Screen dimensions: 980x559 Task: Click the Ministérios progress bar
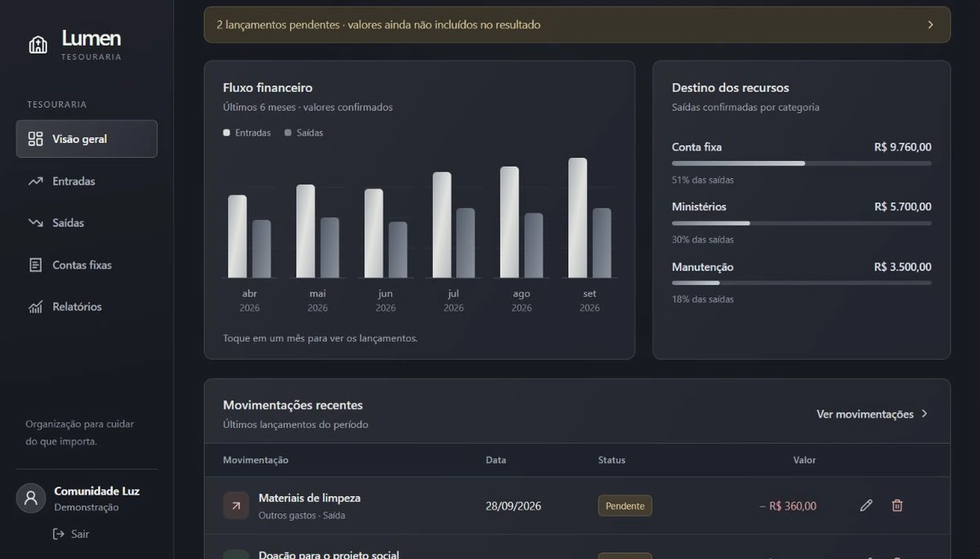[801, 223]
